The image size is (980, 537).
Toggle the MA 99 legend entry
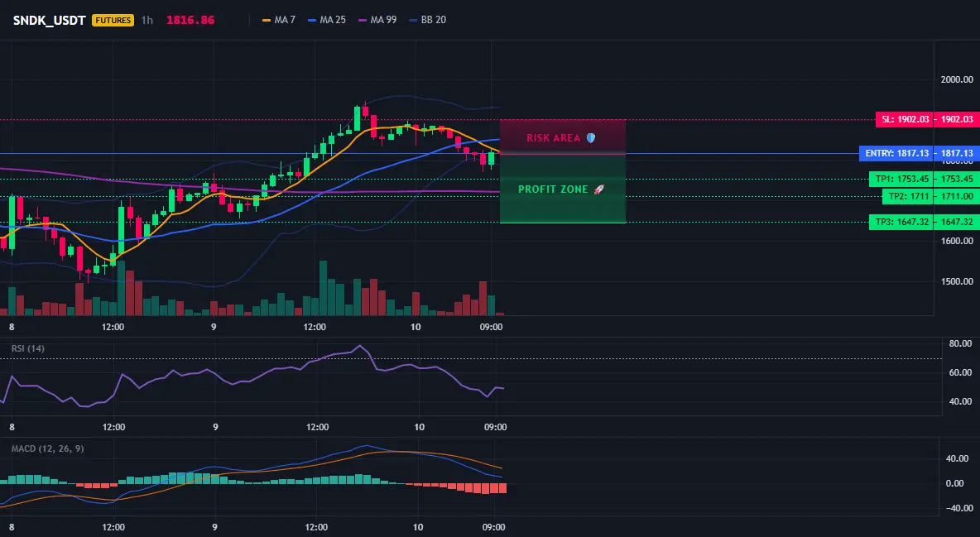pos(377,20)
